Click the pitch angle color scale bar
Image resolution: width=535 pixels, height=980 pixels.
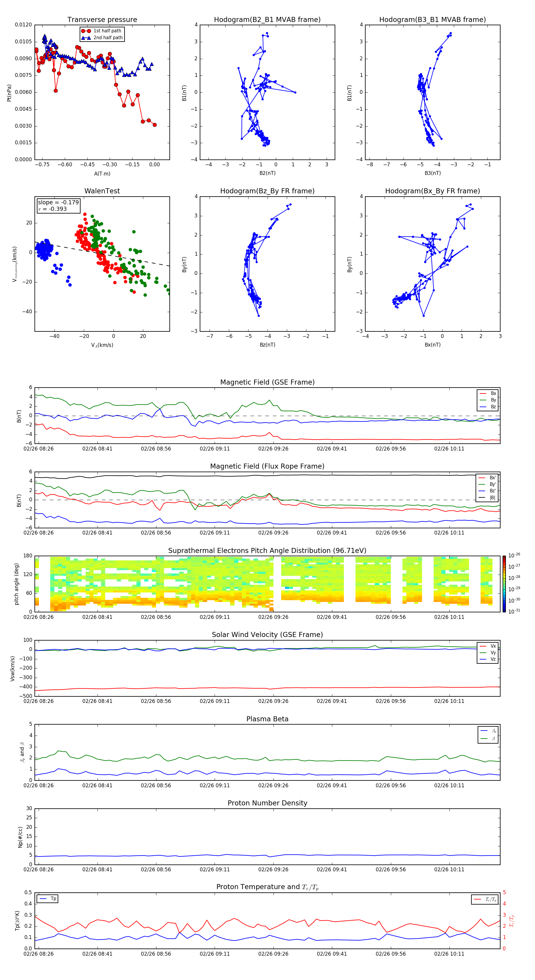tap(504, 584)
